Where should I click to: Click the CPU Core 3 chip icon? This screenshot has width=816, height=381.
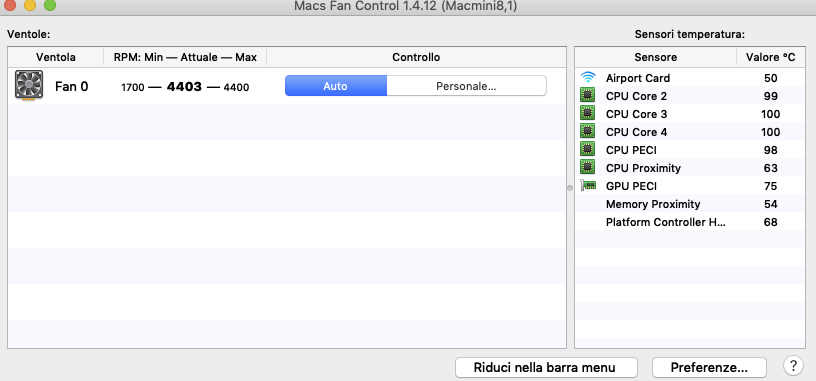[588, 113]
